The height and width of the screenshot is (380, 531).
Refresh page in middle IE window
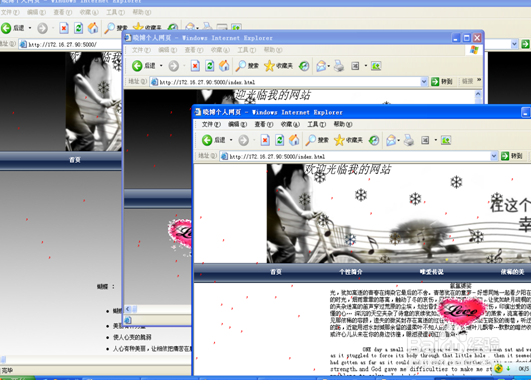(x=209, y=65)
